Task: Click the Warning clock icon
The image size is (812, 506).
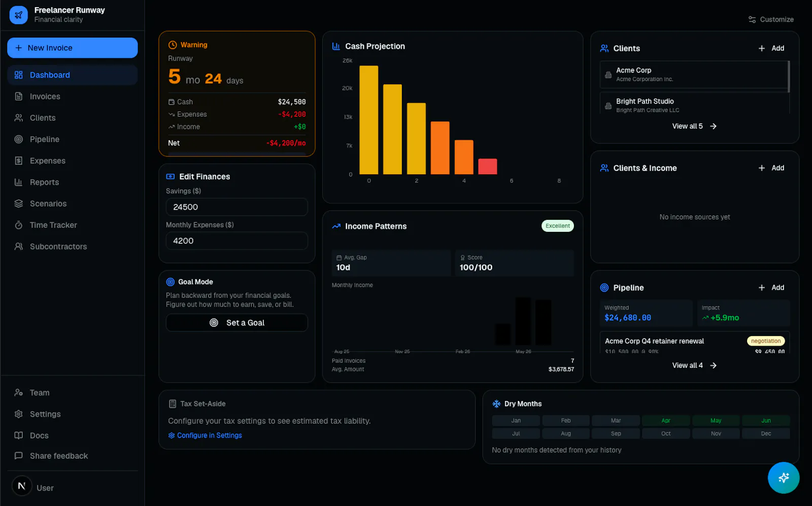Action: (173, 45)
